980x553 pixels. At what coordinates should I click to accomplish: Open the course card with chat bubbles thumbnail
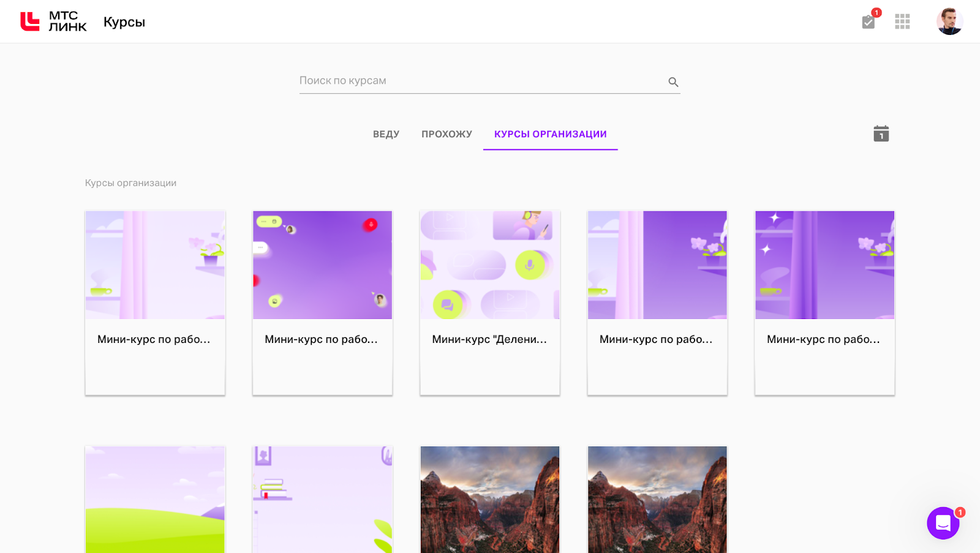[x=322, y=303]
